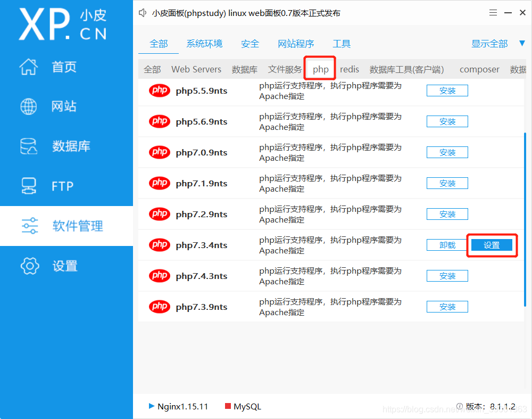Screen dimensions: 532x419
Task: Select the 全部 sub-category tab
Action: [152, 69]
